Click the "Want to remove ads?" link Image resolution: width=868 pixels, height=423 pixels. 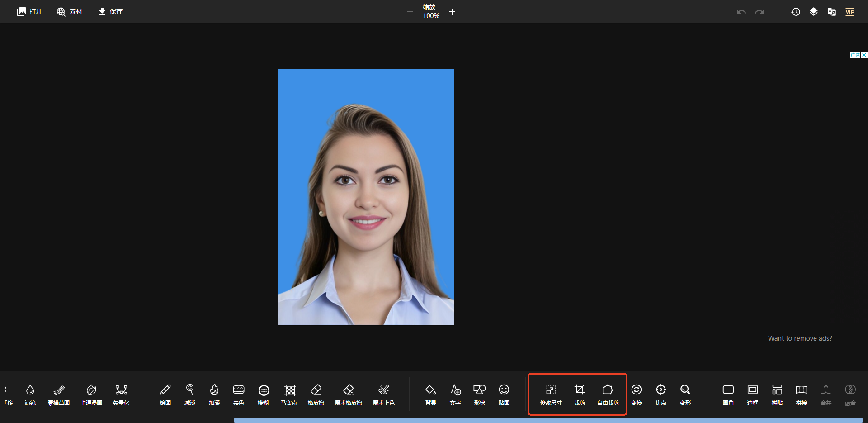pos(800,338)
